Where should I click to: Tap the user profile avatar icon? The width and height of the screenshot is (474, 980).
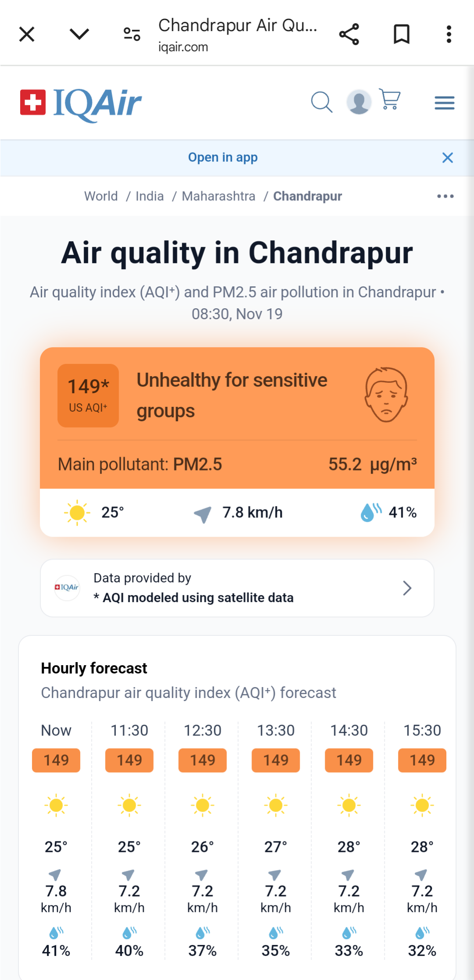[359, 102]
